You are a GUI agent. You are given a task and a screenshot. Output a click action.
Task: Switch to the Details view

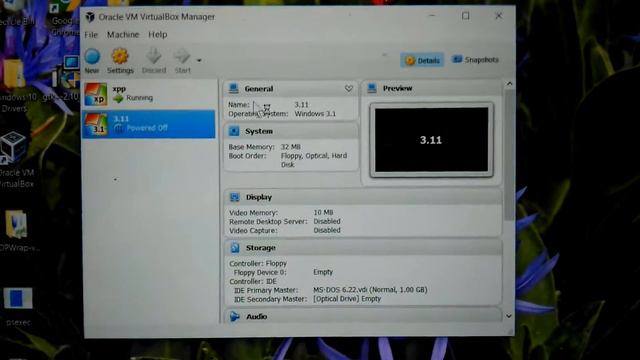(422, 60)
